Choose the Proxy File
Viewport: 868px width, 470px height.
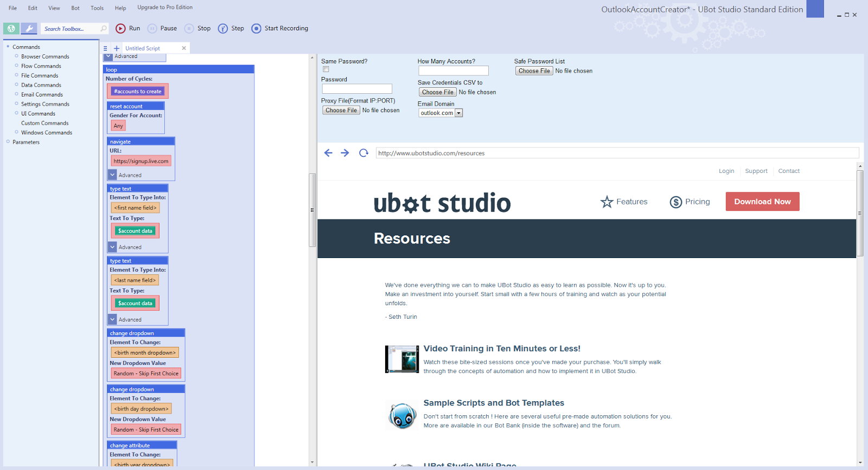click(341, 110)
